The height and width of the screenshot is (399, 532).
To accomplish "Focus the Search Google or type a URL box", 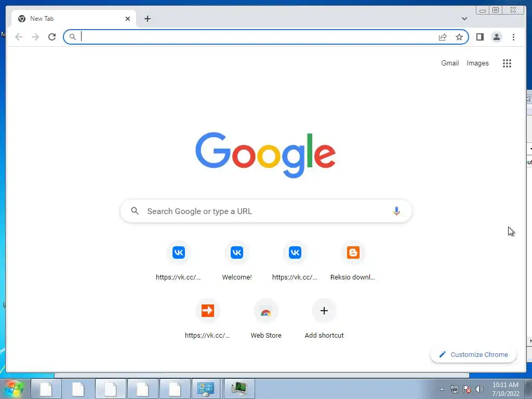I will coord(266,211).
